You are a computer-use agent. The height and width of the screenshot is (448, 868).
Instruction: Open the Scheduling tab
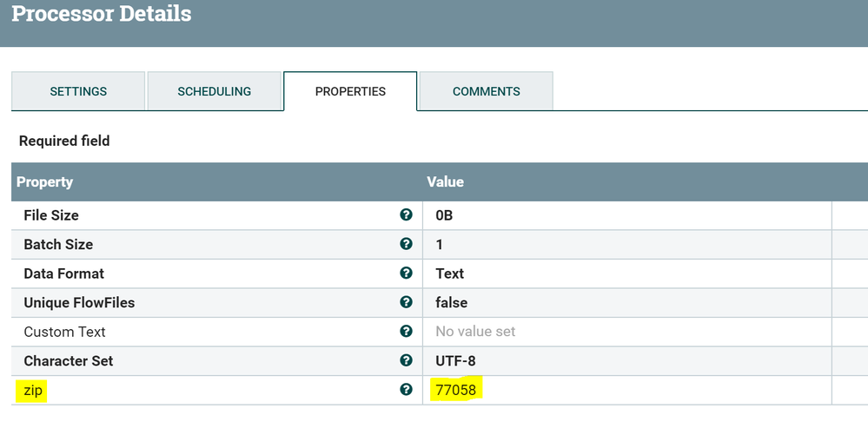(215, 91)
